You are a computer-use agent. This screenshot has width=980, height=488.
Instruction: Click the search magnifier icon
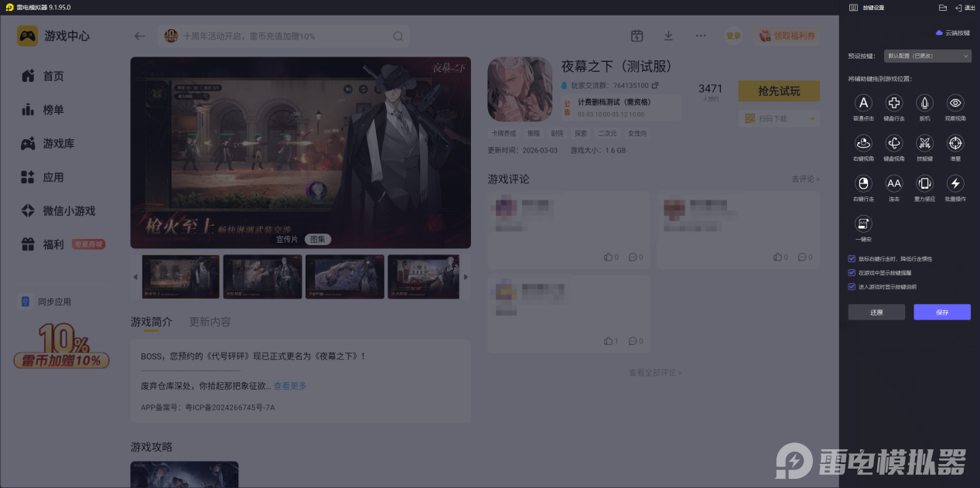tap(398, 36)
